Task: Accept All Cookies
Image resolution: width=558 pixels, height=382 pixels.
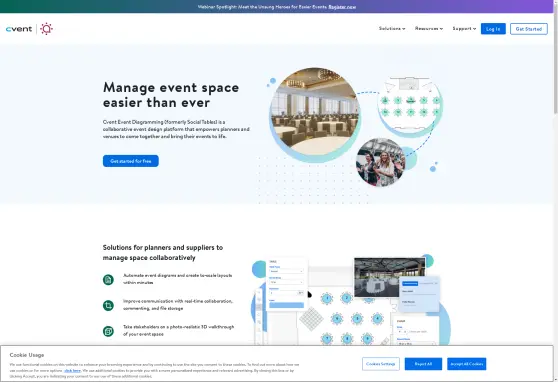Action: 467,364
